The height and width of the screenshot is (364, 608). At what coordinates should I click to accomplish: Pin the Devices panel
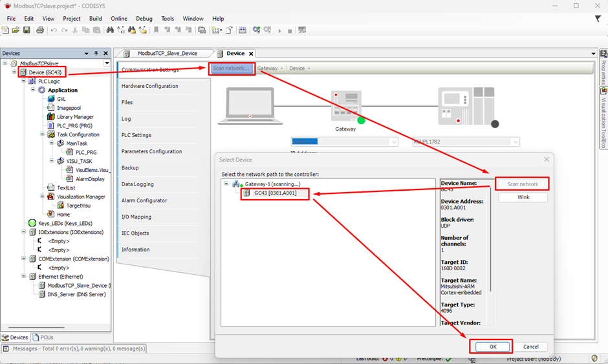click(x=96, y=53)
